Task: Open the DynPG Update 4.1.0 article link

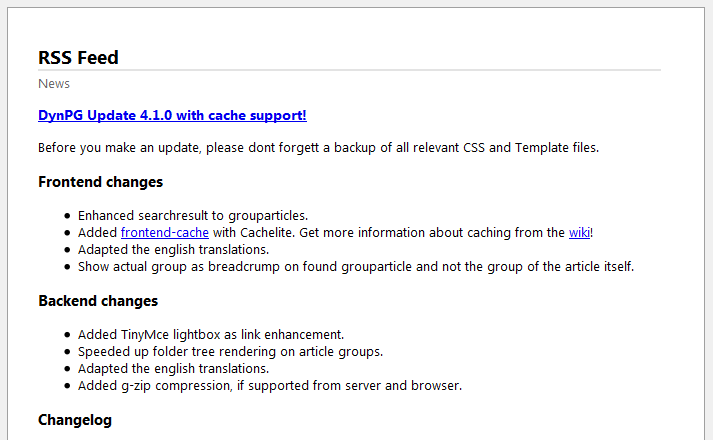Action: click(172, 115)
